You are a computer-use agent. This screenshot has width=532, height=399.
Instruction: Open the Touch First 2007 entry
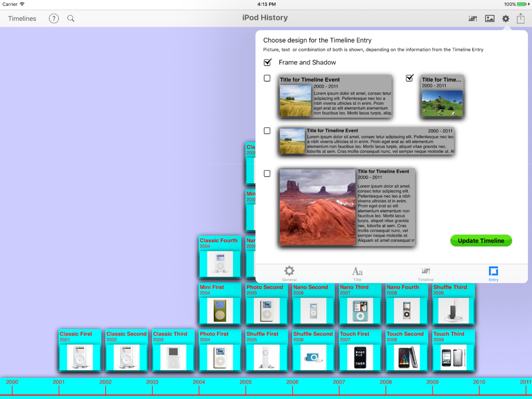tap(360, 350)
